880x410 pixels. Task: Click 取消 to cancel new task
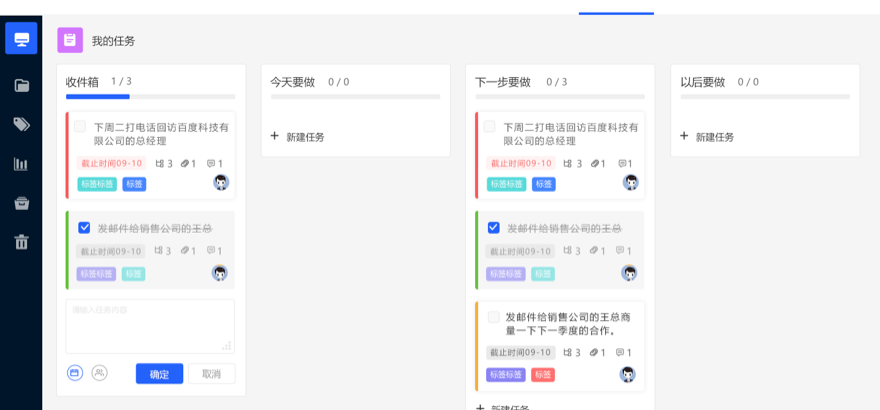coord(212,374)
